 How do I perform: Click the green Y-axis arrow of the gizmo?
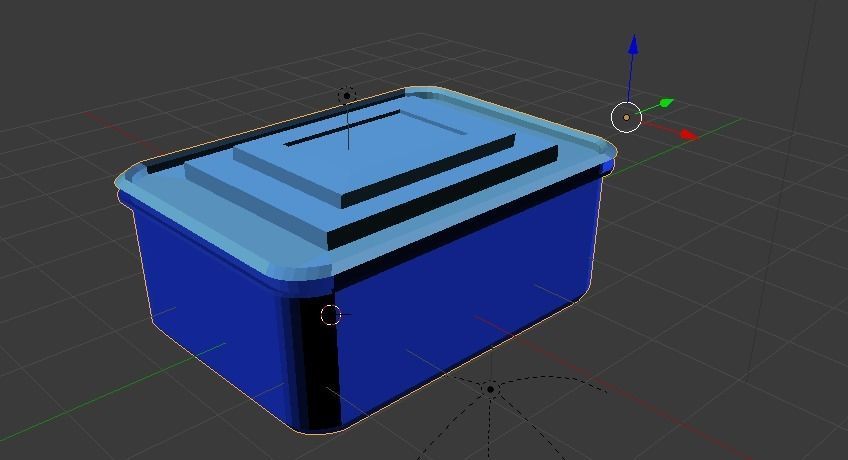[x=667, y=102]
